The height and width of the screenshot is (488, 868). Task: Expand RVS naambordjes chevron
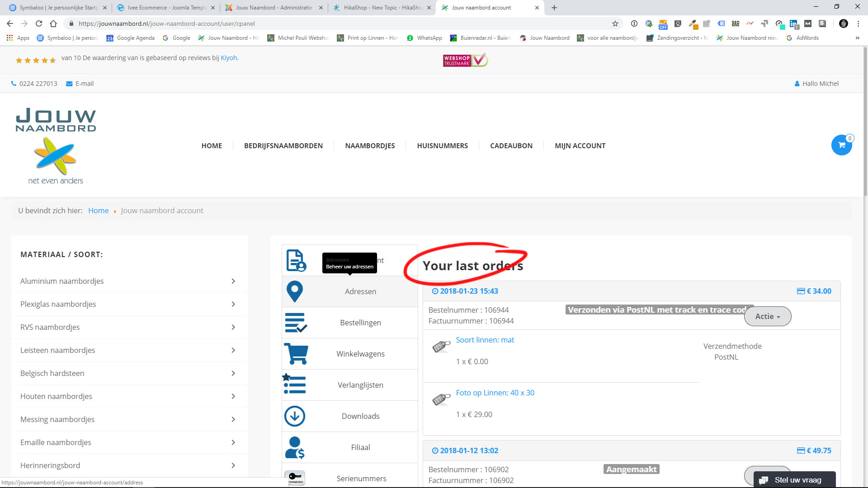233,327
